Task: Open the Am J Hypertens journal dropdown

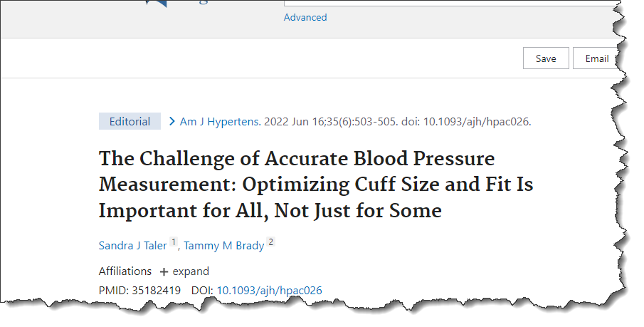Action: [220, 121]
